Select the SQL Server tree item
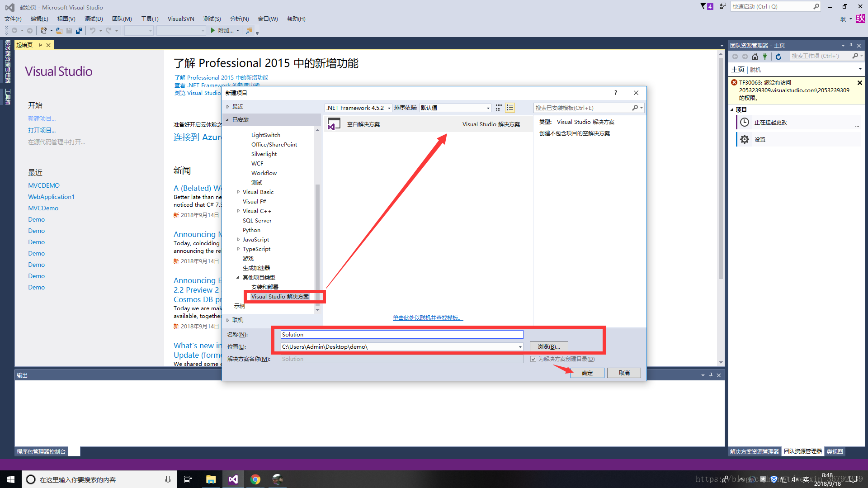 (257, 221)
